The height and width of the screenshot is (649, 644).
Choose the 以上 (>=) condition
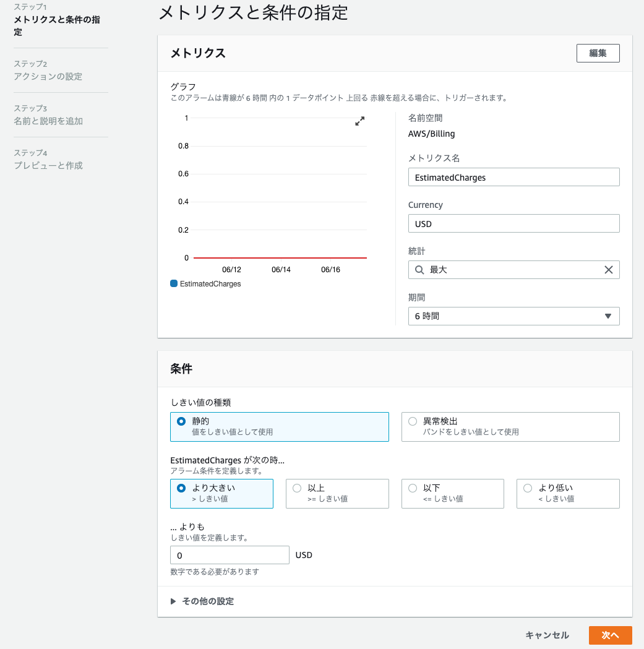[337, 493]
